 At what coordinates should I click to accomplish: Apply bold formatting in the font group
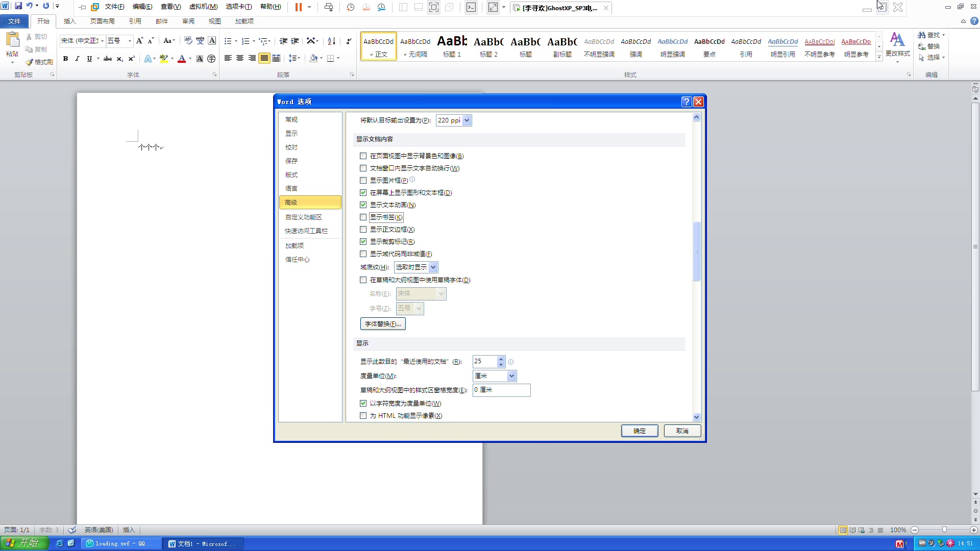65,59
